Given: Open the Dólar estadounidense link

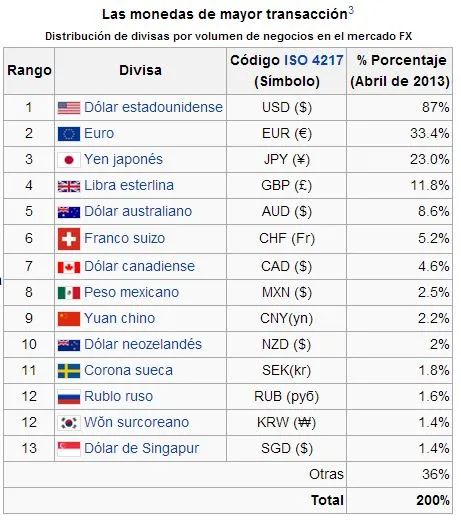Looking at the screenshot, I should click(153, 107).
